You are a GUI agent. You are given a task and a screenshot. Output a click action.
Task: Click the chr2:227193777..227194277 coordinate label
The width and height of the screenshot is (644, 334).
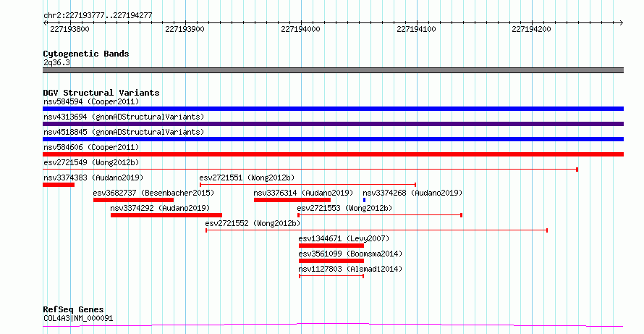click(x=98, y=16)
